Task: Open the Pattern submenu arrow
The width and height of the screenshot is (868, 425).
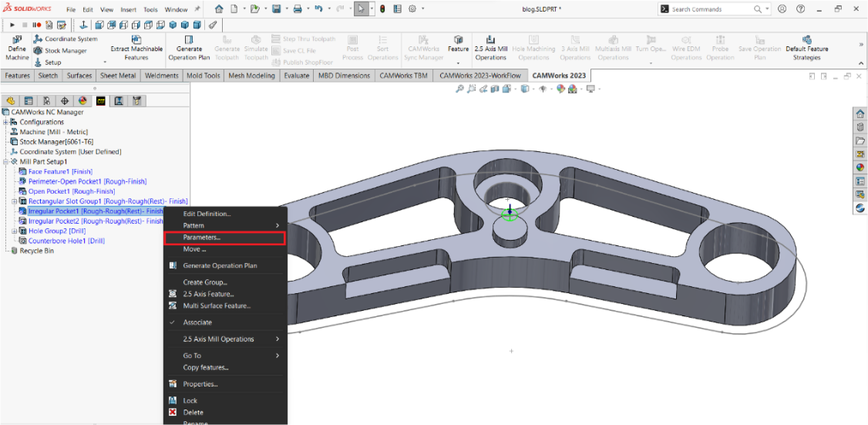Action: tap(278, 225)
